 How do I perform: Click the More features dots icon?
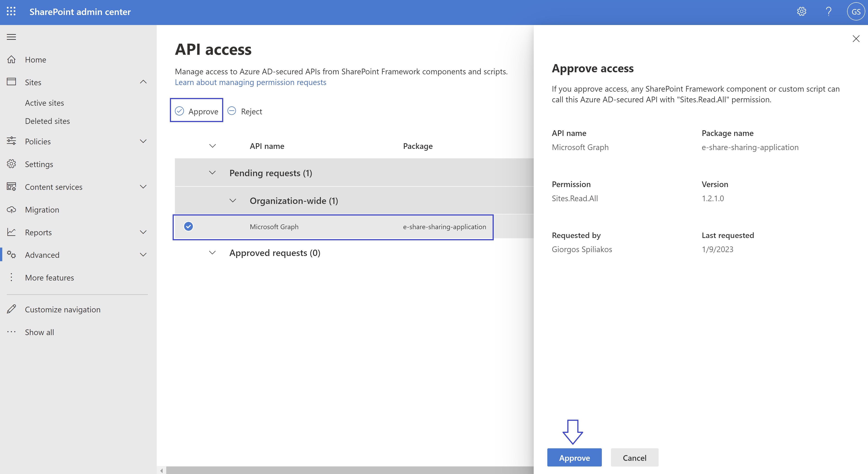pos(11,277)
